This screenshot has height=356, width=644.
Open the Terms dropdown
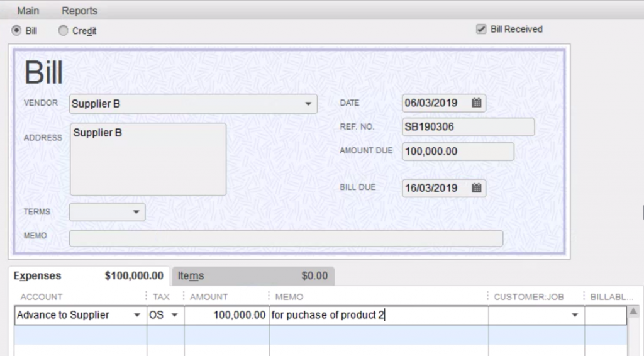coord(135,213)
